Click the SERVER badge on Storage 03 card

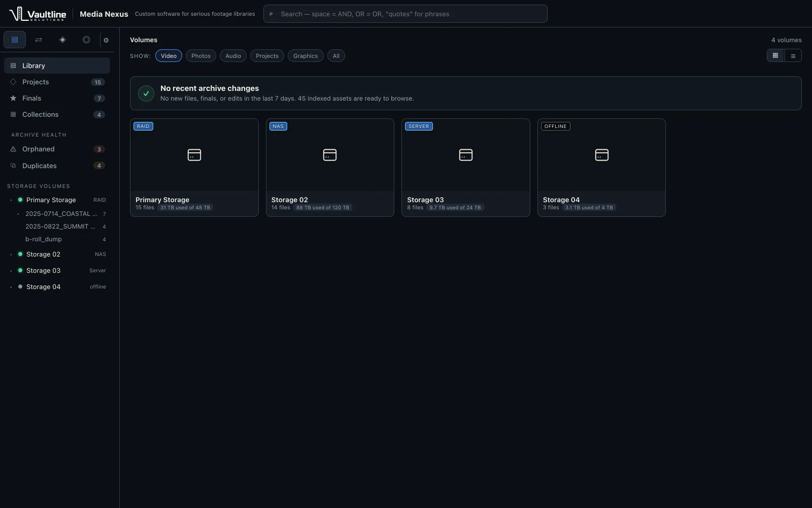[x=419, y=126]
